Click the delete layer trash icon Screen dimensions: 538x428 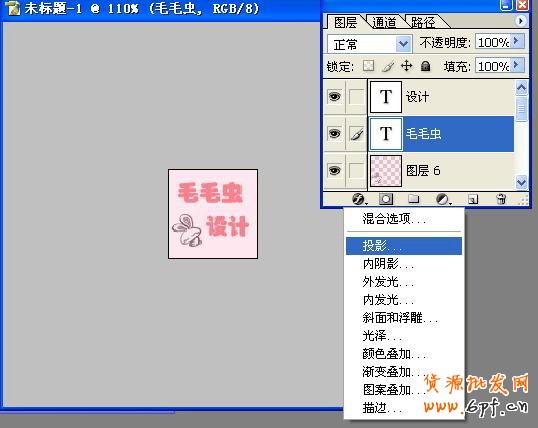[x=501, y=199]
